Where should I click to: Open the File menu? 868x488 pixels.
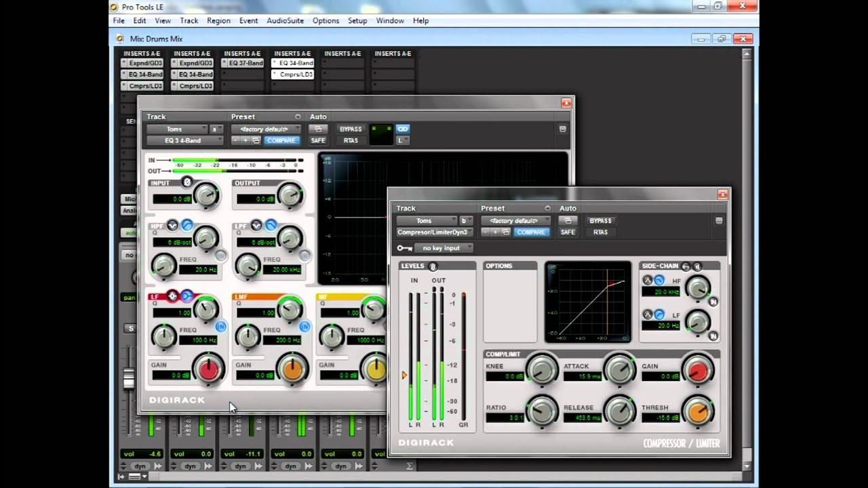point(119,21)
